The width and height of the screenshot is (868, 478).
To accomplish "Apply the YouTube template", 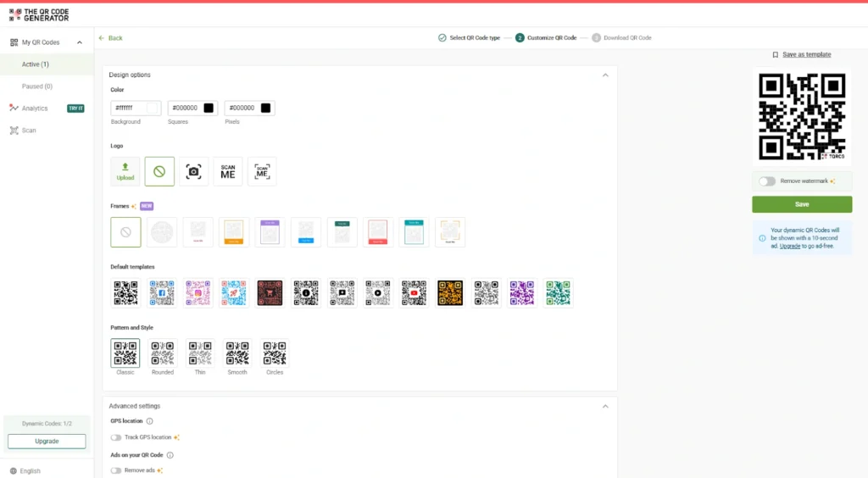I will click(414, 292).
